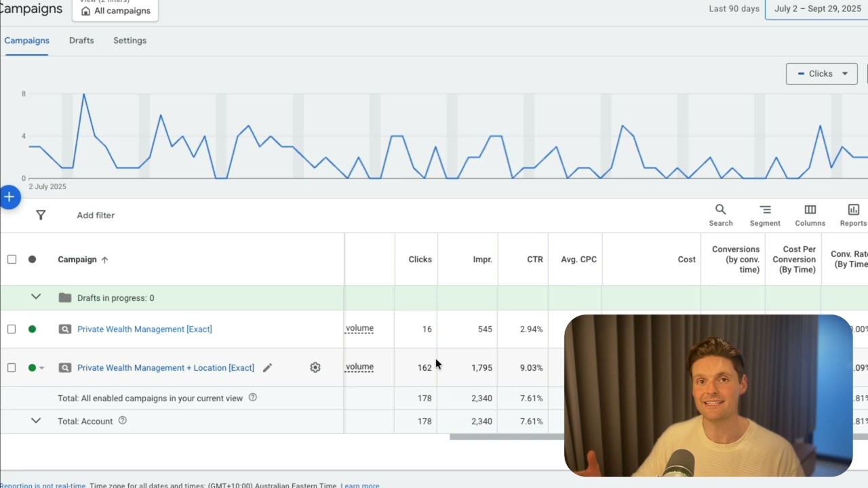Click the status dot in table header
Viewport: 868px width, 488px height.
point(32,259)
